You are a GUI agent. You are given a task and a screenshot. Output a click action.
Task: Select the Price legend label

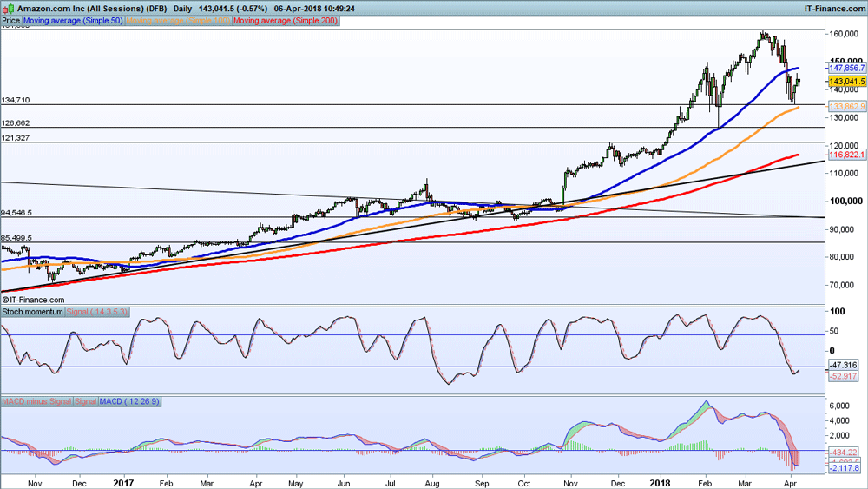pos(10,21)
